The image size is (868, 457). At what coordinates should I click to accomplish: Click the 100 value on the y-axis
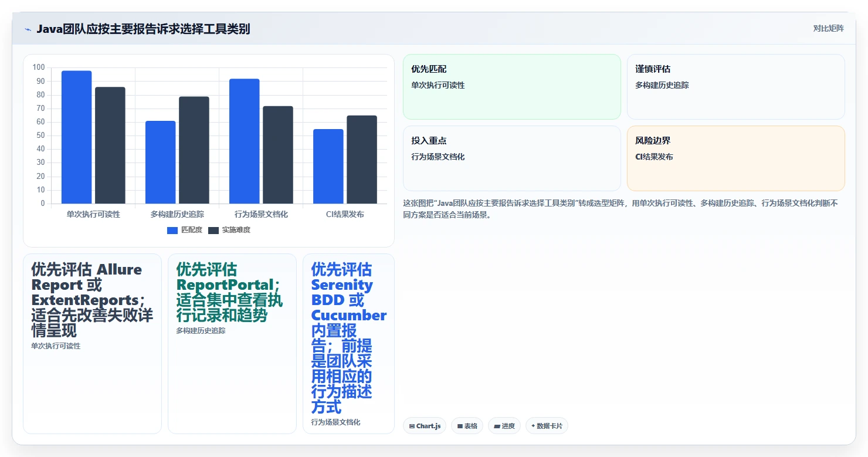coord(39,67)
